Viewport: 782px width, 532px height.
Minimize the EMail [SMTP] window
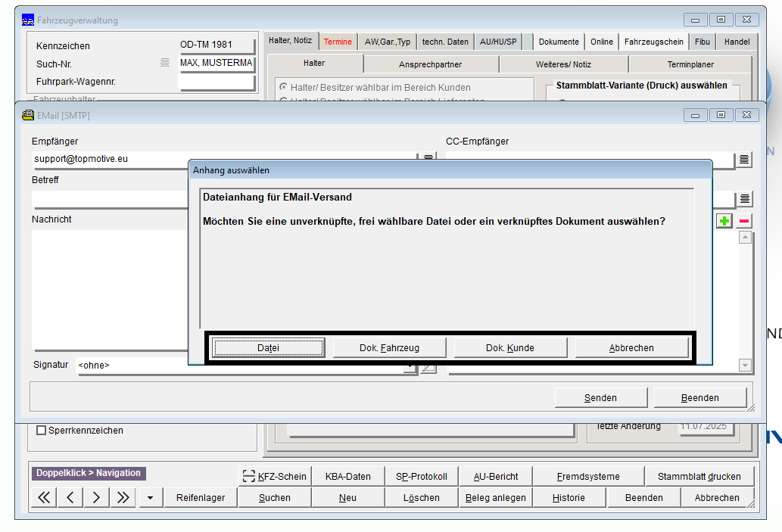pyautogui.click(x=695, y=115)
